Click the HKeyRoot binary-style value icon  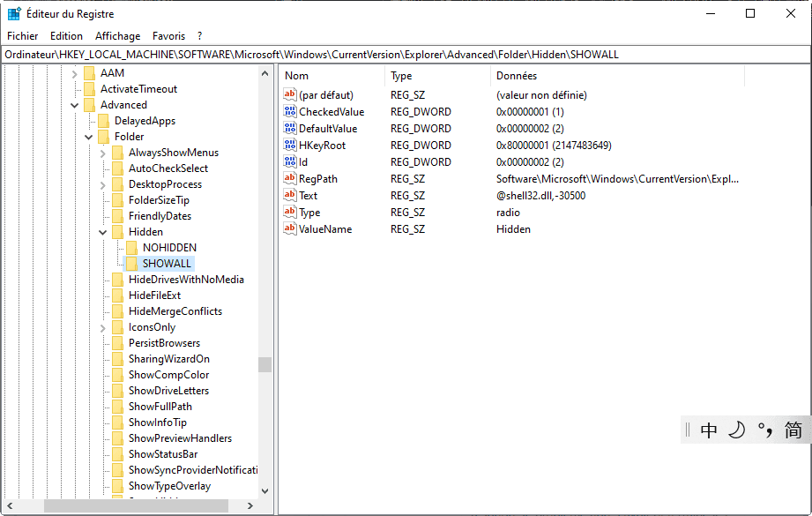click(290, 146)
